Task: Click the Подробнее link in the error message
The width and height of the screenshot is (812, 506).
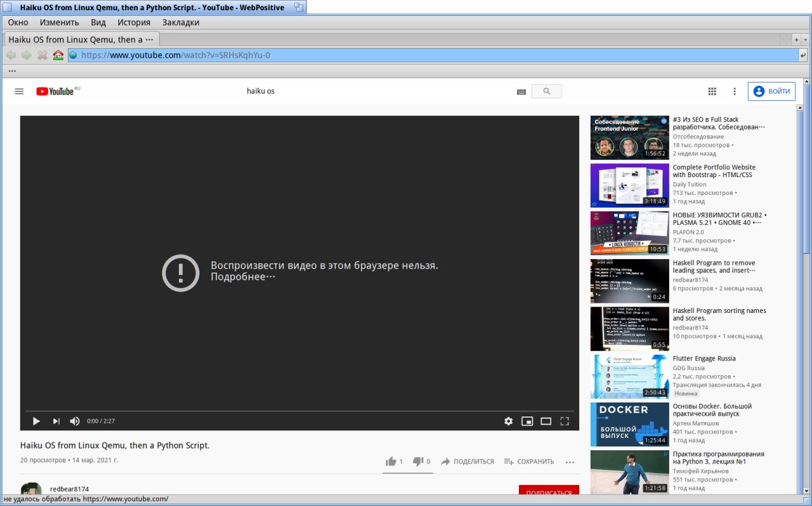Action: click(x=243, y=277)
